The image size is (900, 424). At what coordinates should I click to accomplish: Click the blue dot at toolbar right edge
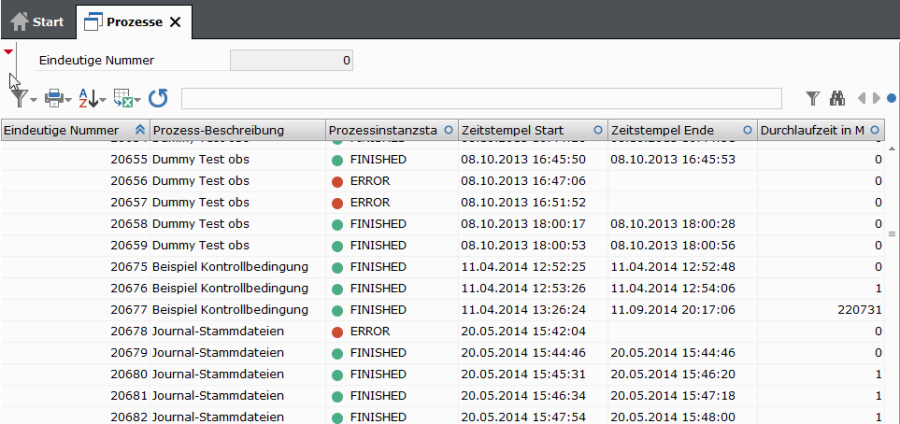click(x=892, y=99)
